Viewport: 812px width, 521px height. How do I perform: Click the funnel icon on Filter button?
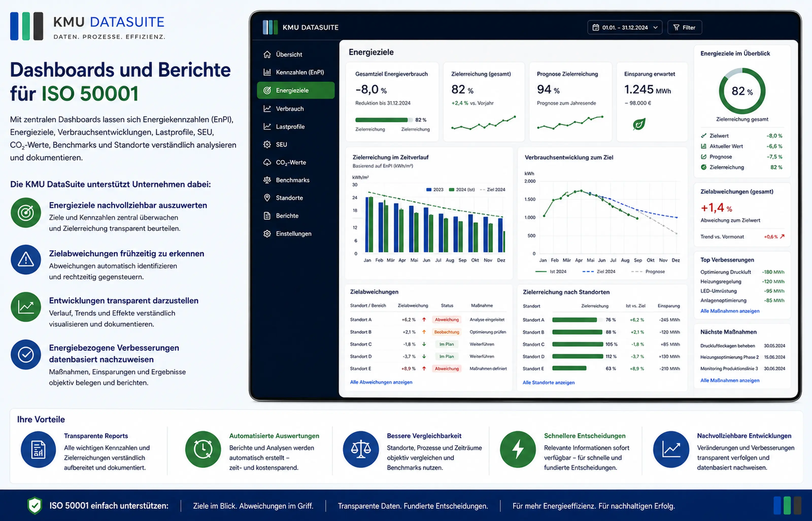click(x=676, y=27)
